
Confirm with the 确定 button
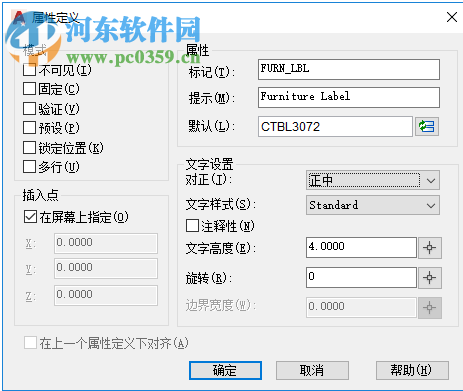coord(225,370)
